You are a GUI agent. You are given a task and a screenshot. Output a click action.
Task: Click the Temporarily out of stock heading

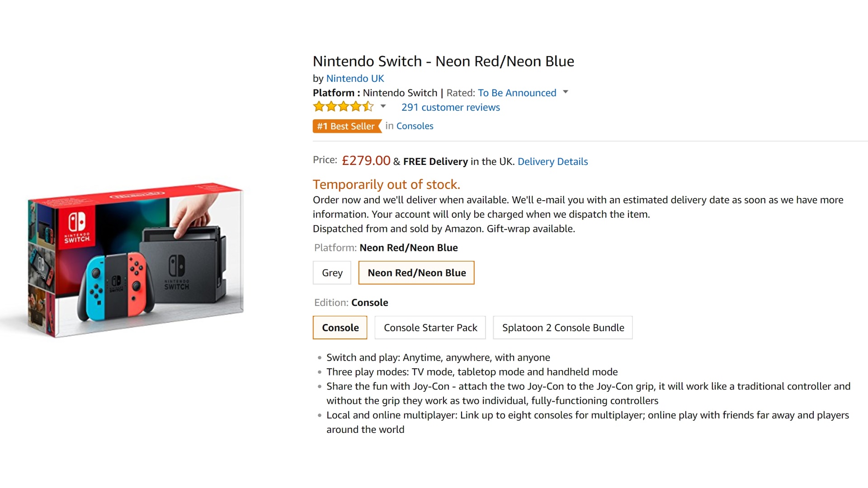[x=386, y=184]
